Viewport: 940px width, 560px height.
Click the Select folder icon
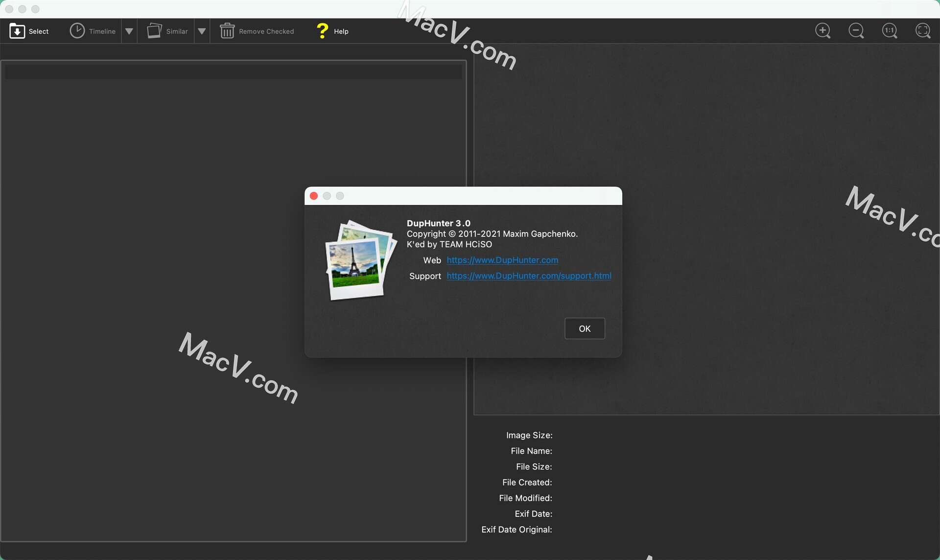17,31
